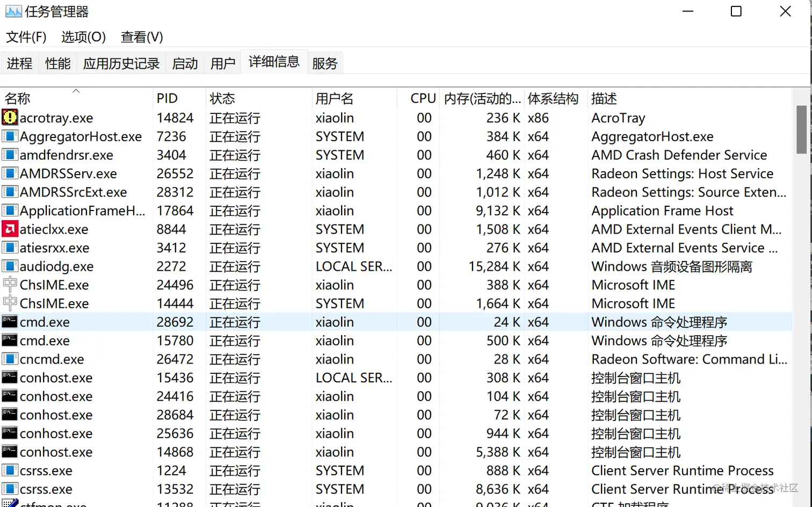Sort by the 用户名 column header
Viewport: 812px width, 507px height.
pyautogui.click(x=354, y=98)
